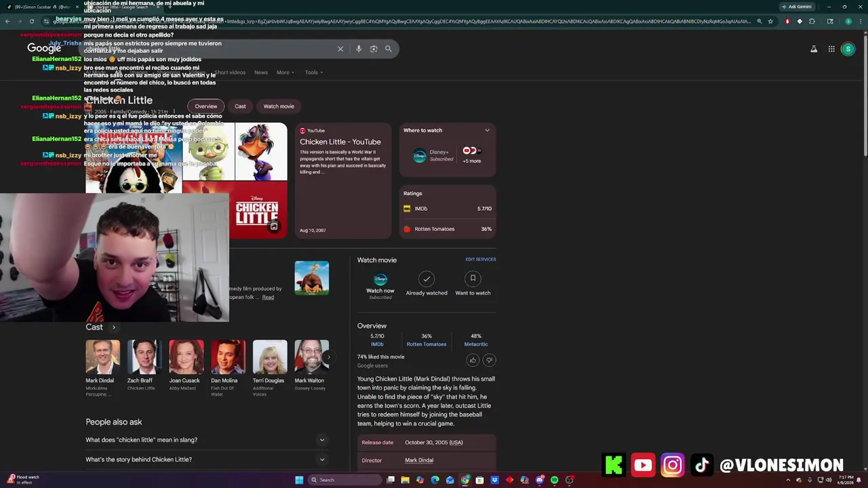Dislike the movie with thumbs down
This screenshot has width=868, height=488.
[489, 360]
